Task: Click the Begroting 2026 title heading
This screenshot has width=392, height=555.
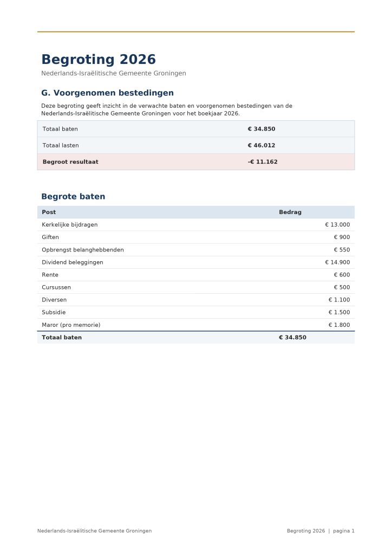Action: [x=98, y=60]
